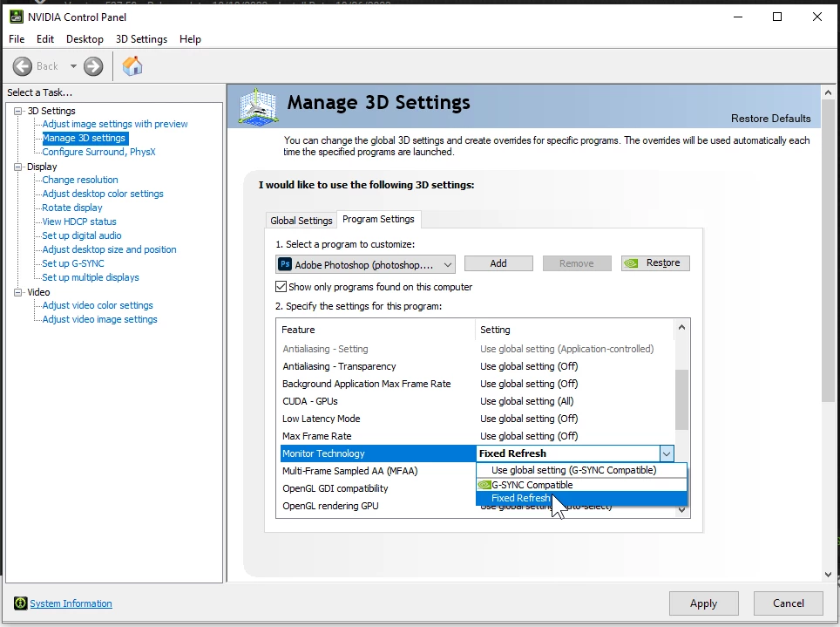Click the Manage 3D Settings header graphic
The image size is (840, 627).
[x=258, y=106]
